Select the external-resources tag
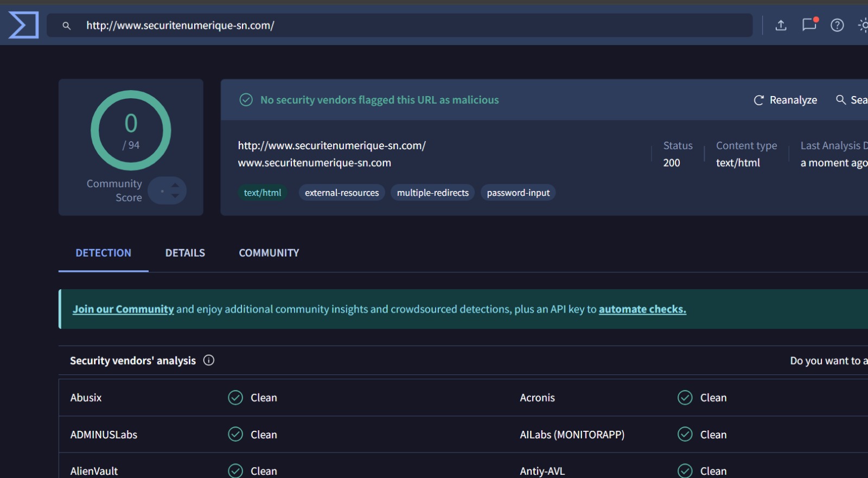This screenshot has width=868, height=478. pos(342,193)
